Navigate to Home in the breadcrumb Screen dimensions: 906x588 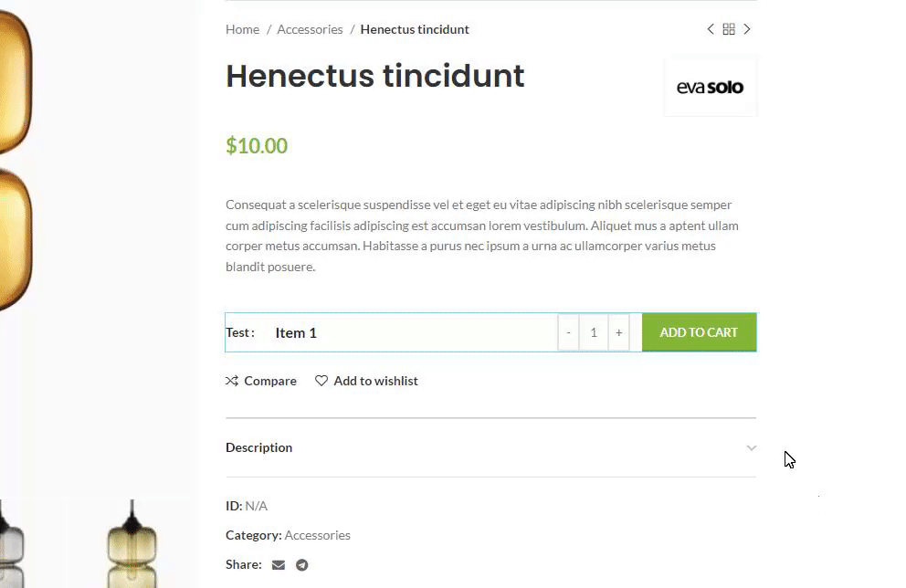coord(243,29)
